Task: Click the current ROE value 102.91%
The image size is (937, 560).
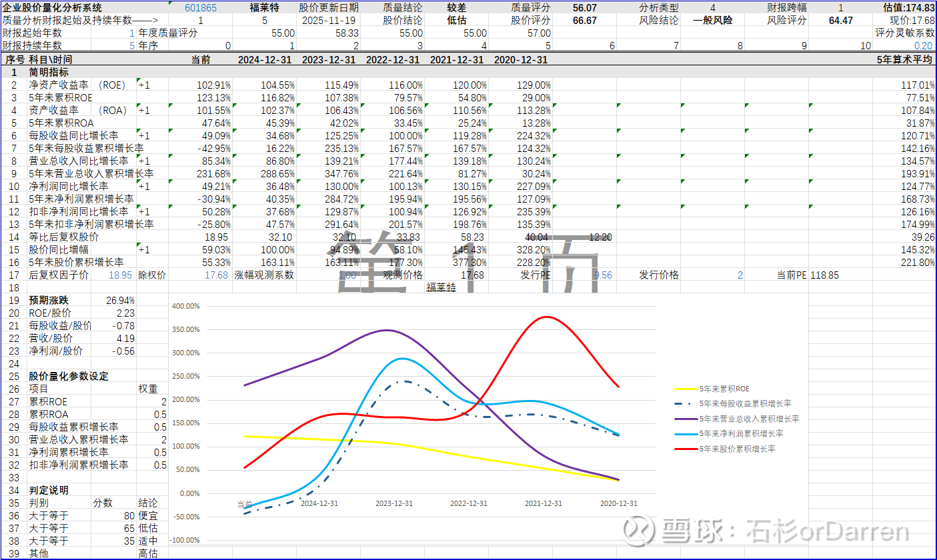Action: [x=214, y=85]
